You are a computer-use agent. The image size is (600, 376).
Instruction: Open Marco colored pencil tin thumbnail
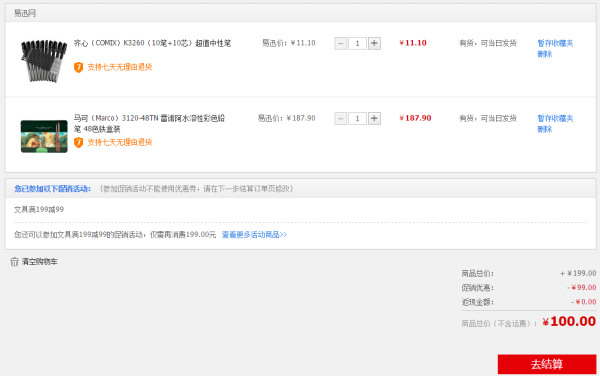pyautogui.click(x=44, y=136)
